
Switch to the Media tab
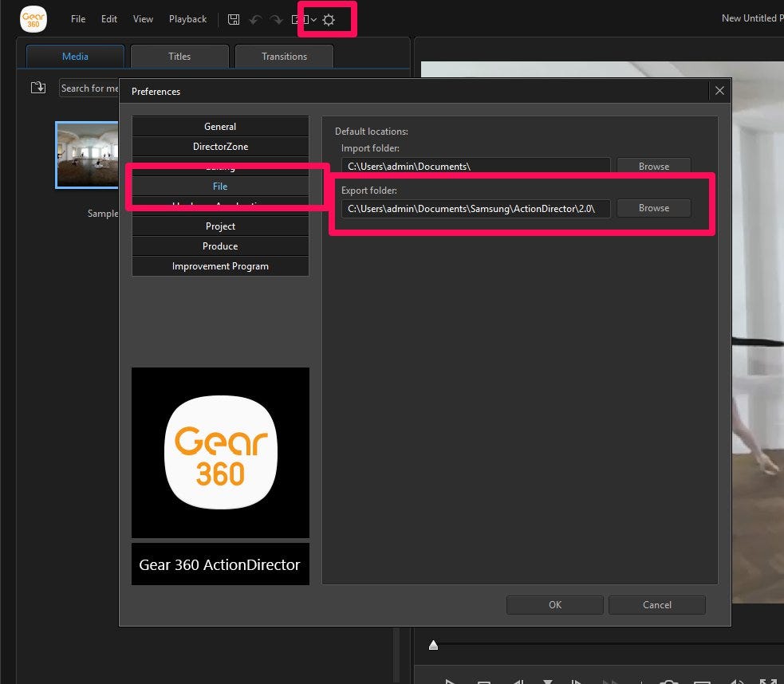[x=75, y=56]
